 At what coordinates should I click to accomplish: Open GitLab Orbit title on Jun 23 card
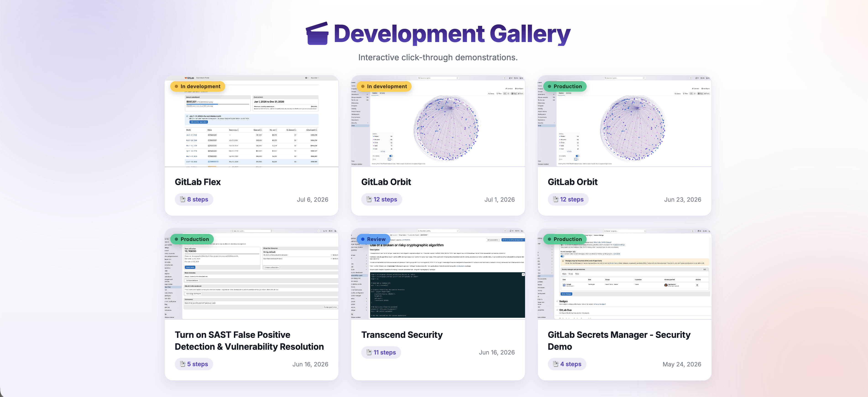coord(573,182)
